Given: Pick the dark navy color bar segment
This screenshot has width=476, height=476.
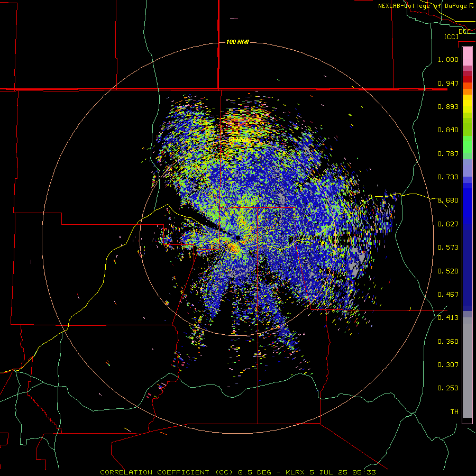Looking at the screenshot, I should pos(467,268).
